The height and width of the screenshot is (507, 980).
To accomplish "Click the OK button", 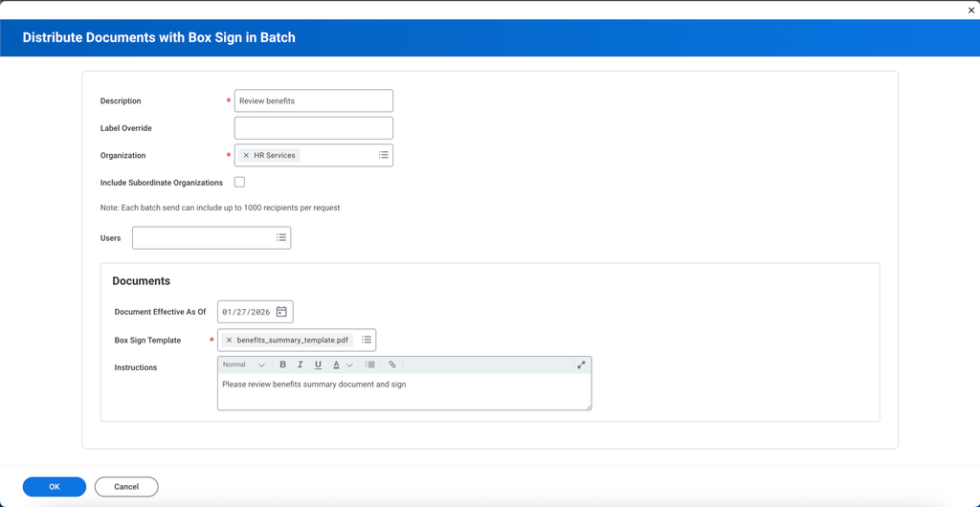I will click(55, 487).
